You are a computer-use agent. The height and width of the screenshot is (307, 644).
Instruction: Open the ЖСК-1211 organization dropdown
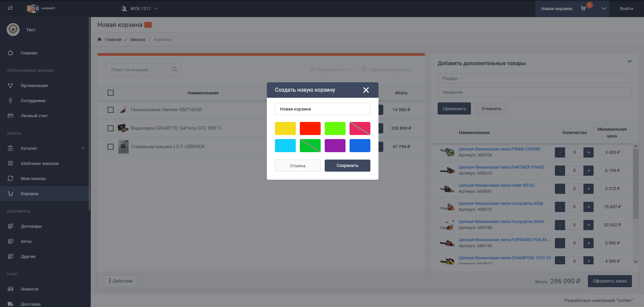pyautogui.click(x=139, y=8)
